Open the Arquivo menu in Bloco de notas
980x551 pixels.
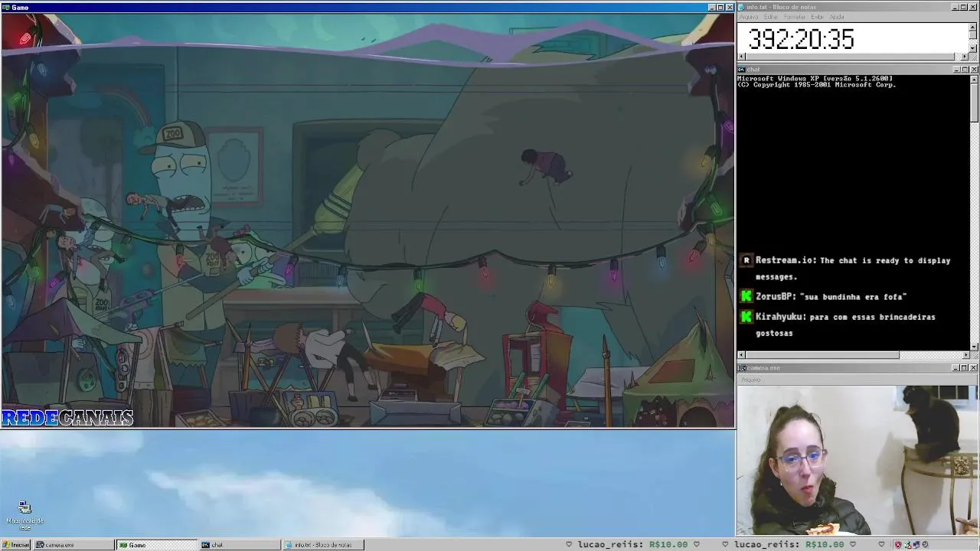click(x=749, y=17)
